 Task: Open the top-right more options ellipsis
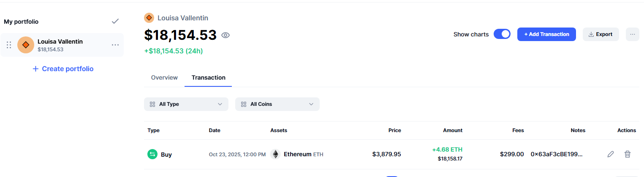(x=632, y=34)
